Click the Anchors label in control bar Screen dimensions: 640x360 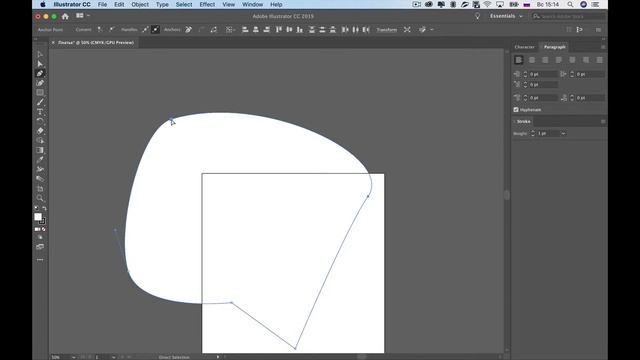172,29
